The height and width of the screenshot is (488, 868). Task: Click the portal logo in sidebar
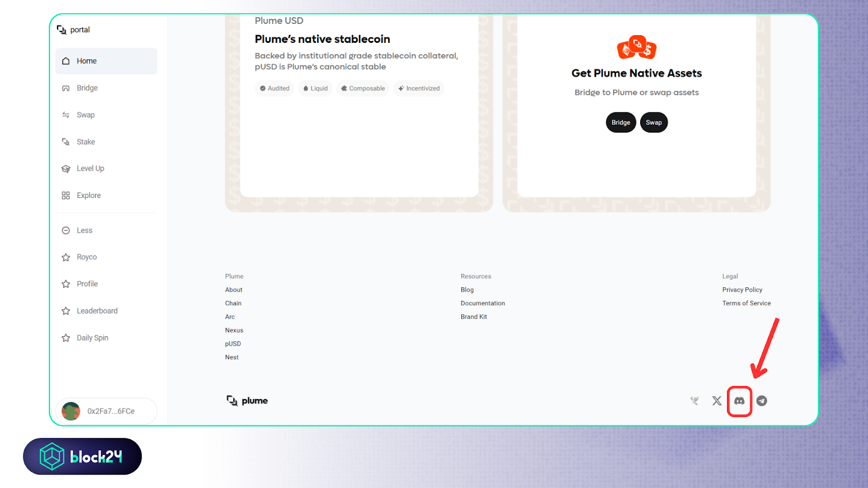point(73,30)
